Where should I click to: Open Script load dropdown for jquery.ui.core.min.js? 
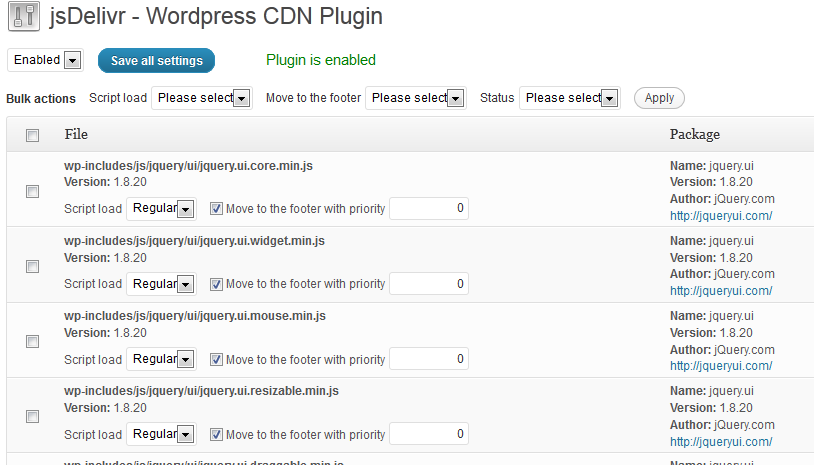click(x=161, y=209)
